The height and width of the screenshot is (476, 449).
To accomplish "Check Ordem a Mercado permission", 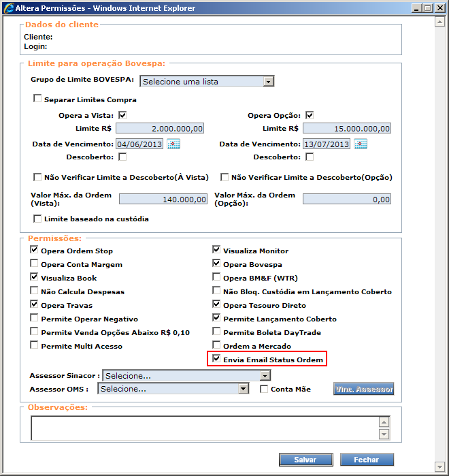I will pyautogui.click(x=216, y=345).
